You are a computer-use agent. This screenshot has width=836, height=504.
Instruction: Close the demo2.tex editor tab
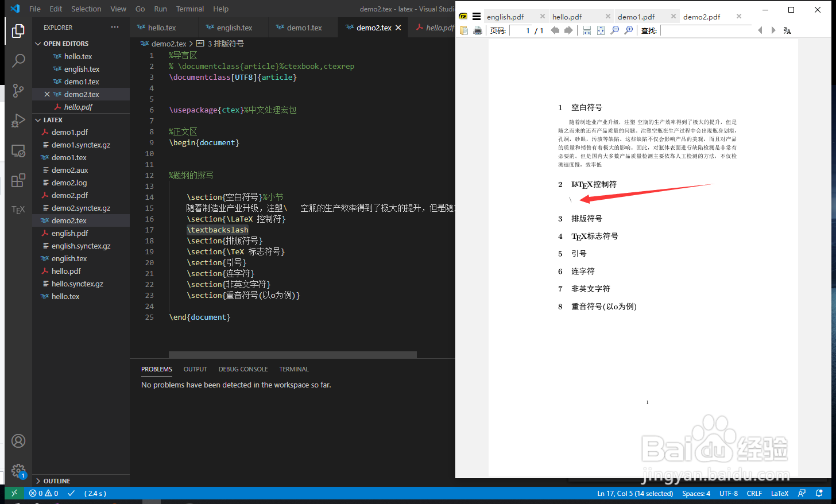coord(398,28)
